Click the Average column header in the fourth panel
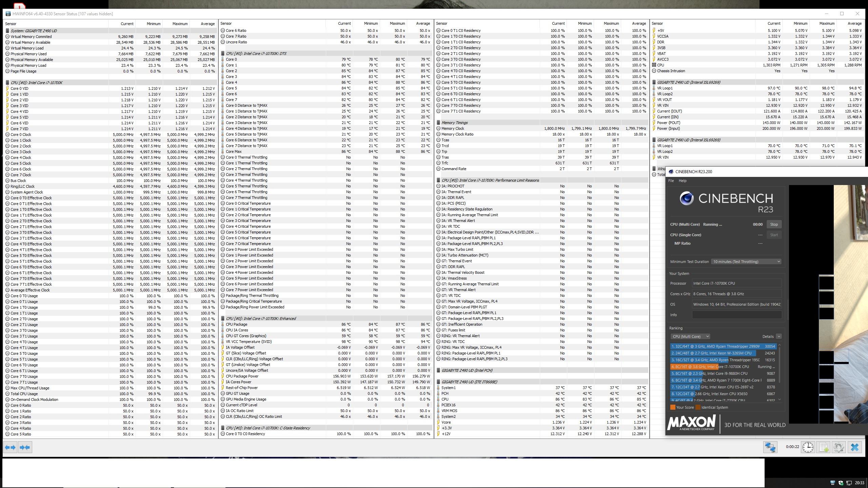Viewport: 868px width, 488px height. coord(854,23)
